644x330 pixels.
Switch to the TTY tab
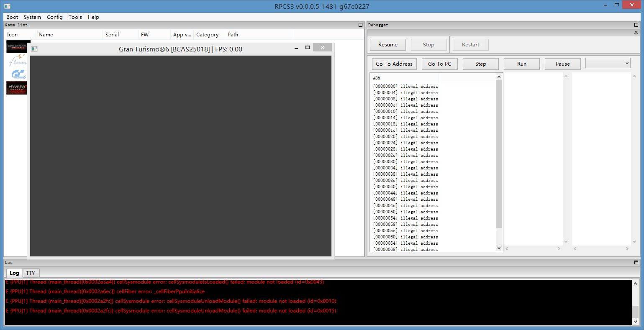(30, 273)
